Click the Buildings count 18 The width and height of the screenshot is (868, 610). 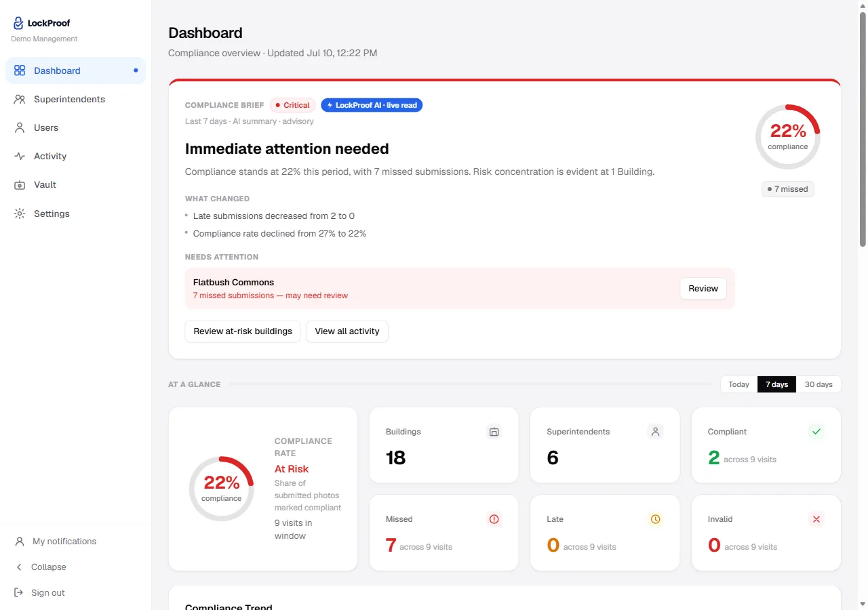tap(395, 457)
